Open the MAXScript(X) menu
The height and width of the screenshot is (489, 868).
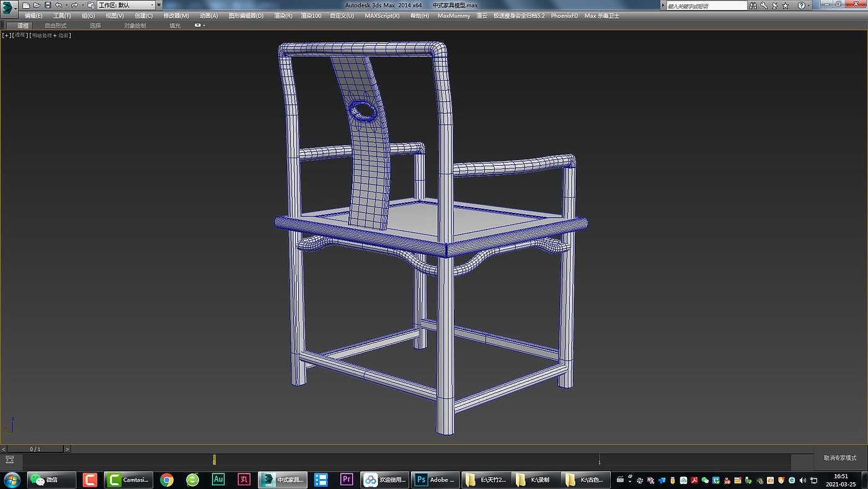pyautogui.click(x=382, y=16)
